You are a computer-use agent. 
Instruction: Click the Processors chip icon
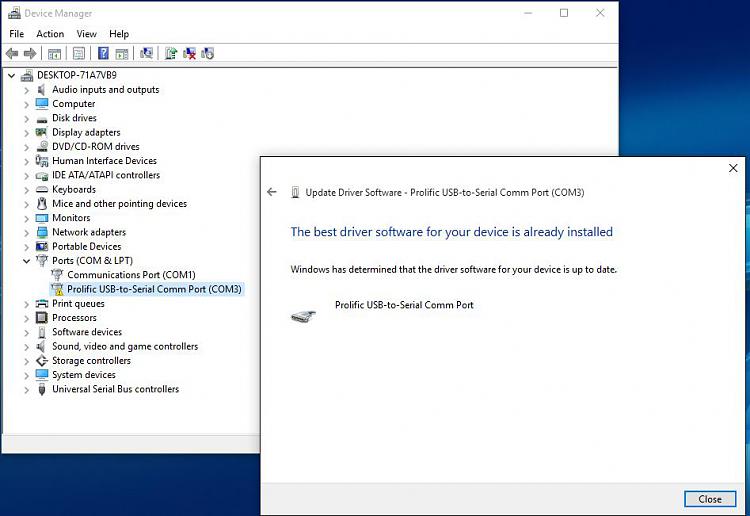tap(42, 318)
